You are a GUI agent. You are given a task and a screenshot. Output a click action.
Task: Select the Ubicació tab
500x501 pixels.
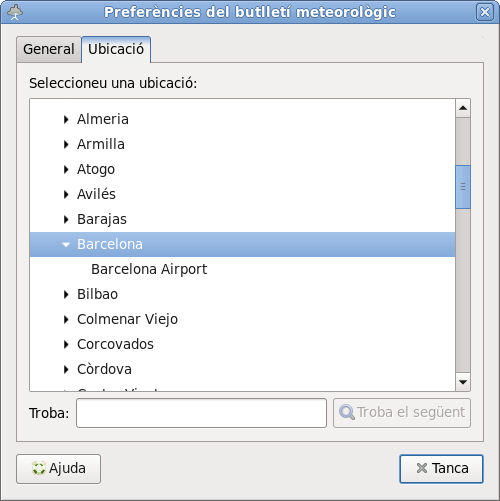116,49
